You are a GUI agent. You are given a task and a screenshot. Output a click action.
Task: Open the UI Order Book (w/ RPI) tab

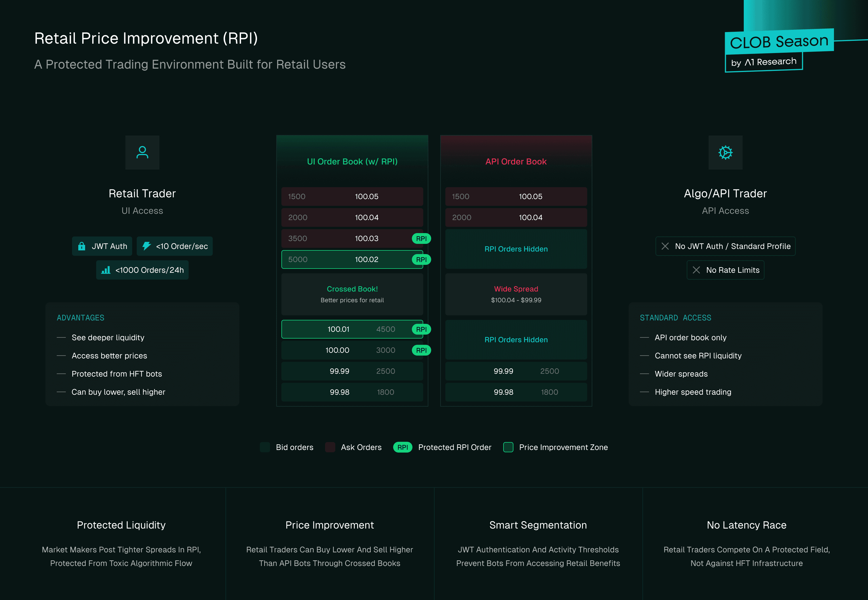352,162
